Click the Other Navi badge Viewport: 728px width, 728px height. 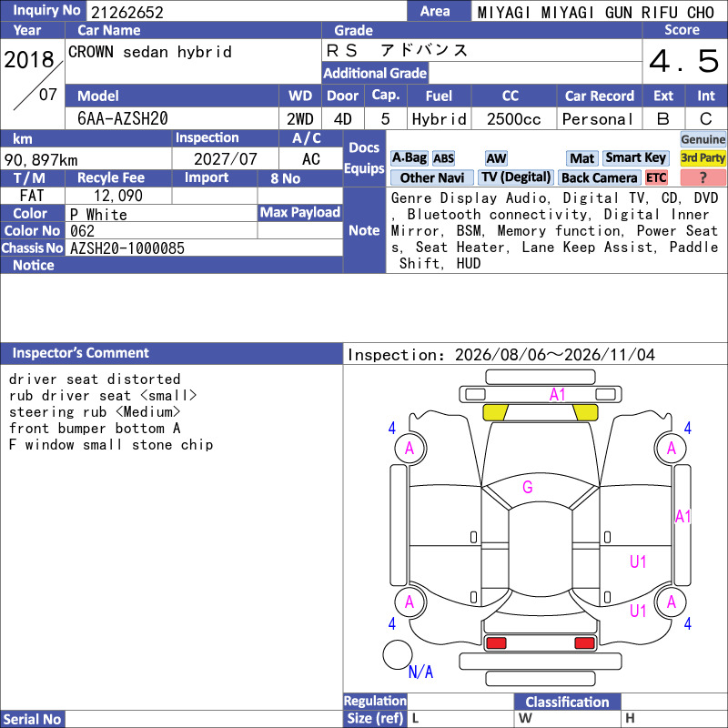tap(431, 177)
